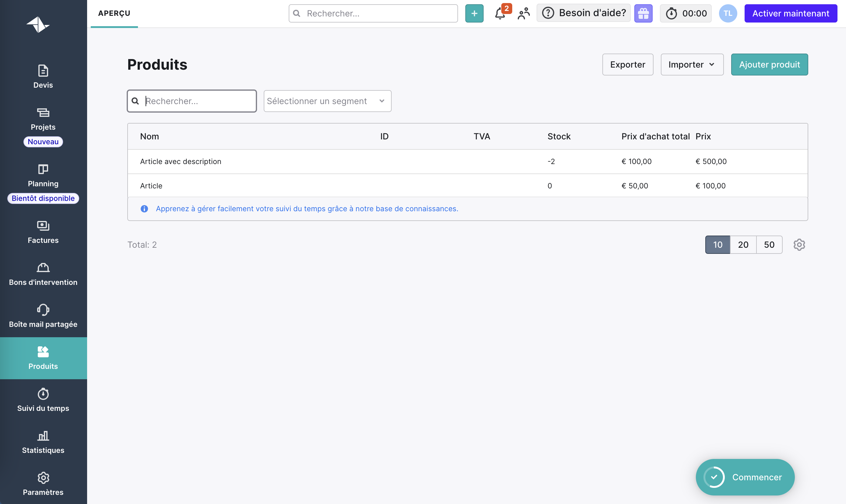Focus the products Rechercher field
Screen dimensions: 846x504
click(192, 101)
